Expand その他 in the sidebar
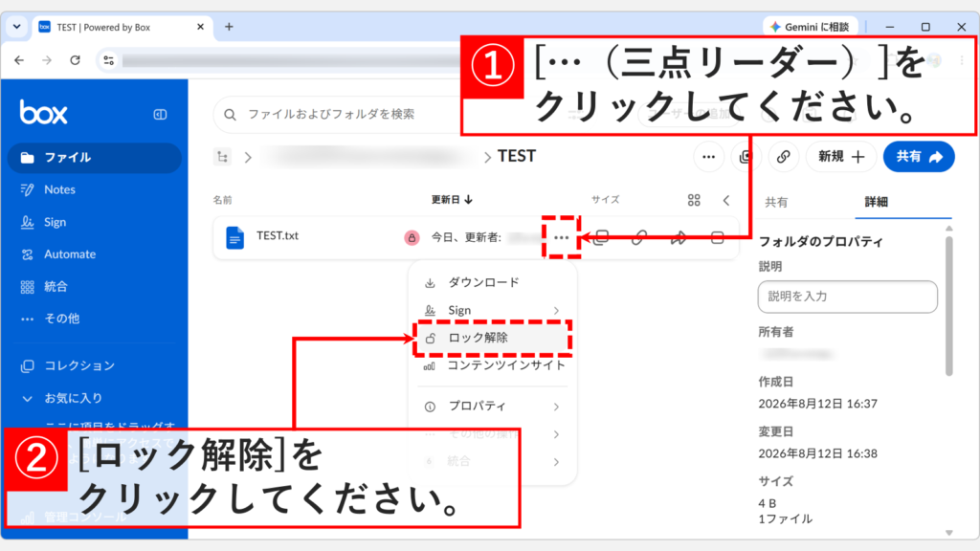Viewport: 980px width, 551px height. (61, 319)
